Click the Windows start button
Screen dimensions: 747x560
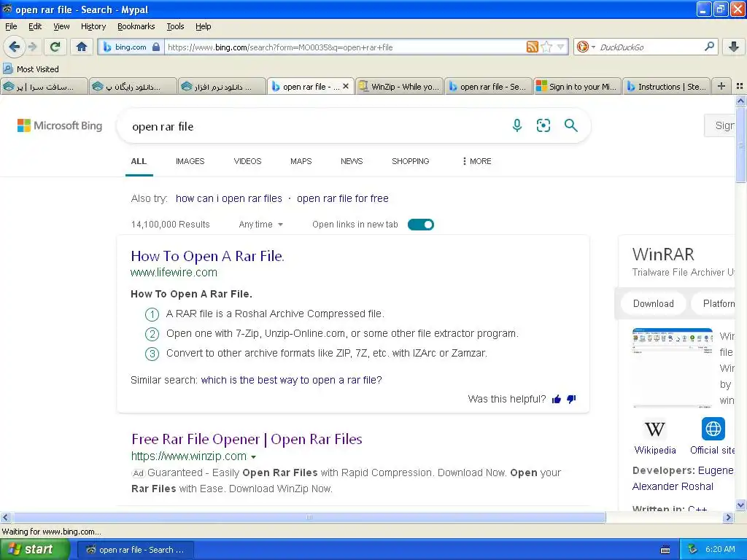pos(35,550)
